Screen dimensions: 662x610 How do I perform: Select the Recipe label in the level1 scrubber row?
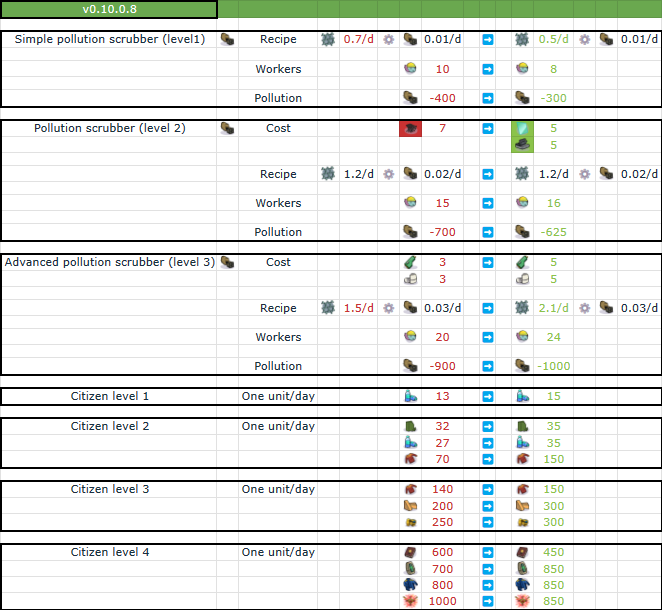(278, 39)
